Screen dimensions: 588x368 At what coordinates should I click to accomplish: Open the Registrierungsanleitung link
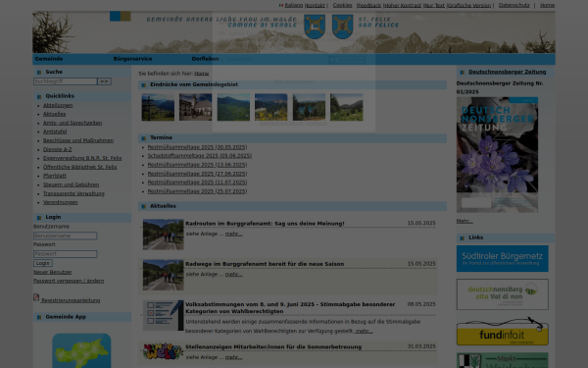coord(71,300)
